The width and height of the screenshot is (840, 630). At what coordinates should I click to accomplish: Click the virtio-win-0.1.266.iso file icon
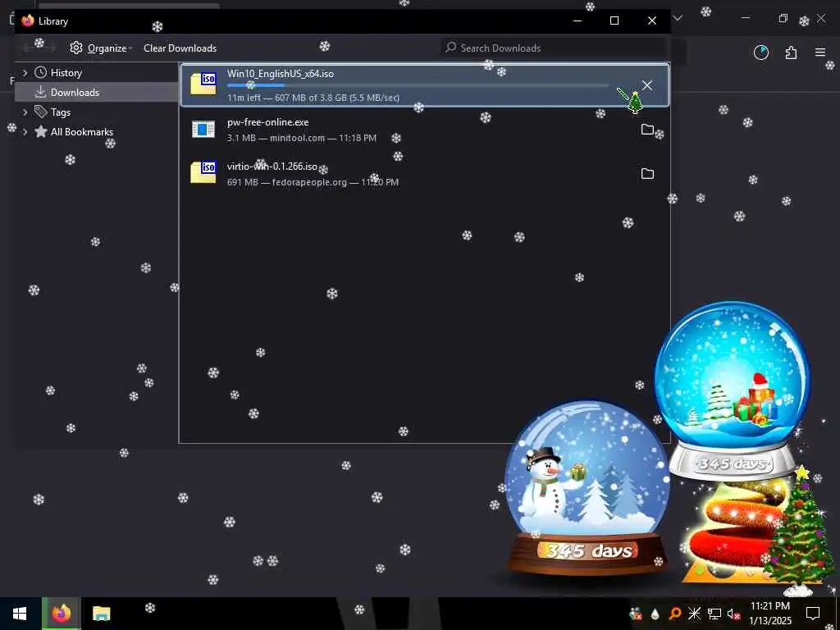pyautogui.click(x=203, y=172)
